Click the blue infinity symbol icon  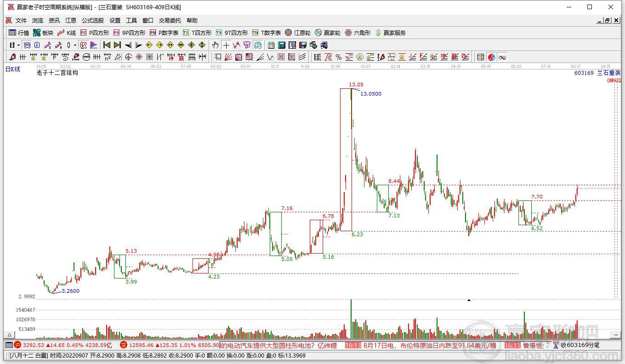[x=502, y=57]
